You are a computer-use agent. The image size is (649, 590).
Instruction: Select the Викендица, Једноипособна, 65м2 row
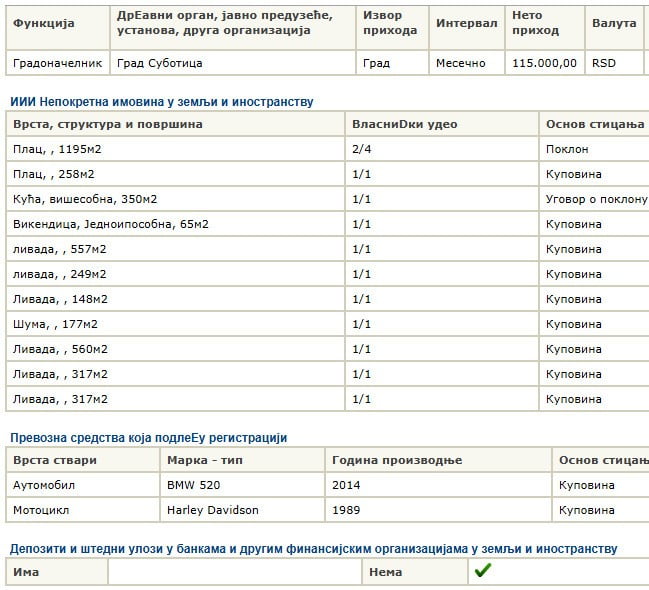(327, 224)
